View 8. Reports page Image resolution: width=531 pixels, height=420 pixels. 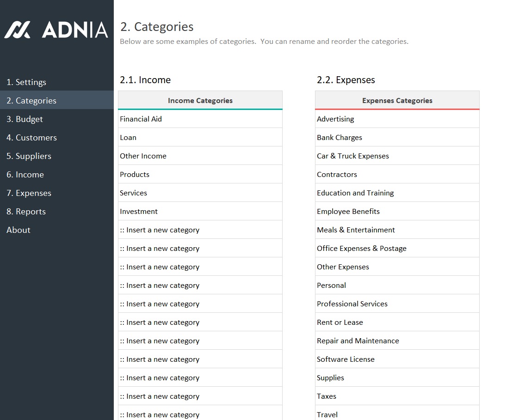57,211
